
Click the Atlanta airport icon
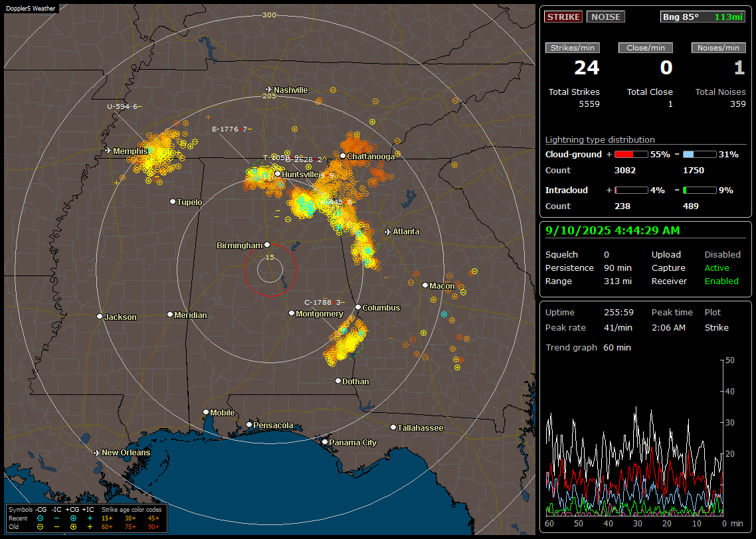pyautogui.click(x=388, y=232)
